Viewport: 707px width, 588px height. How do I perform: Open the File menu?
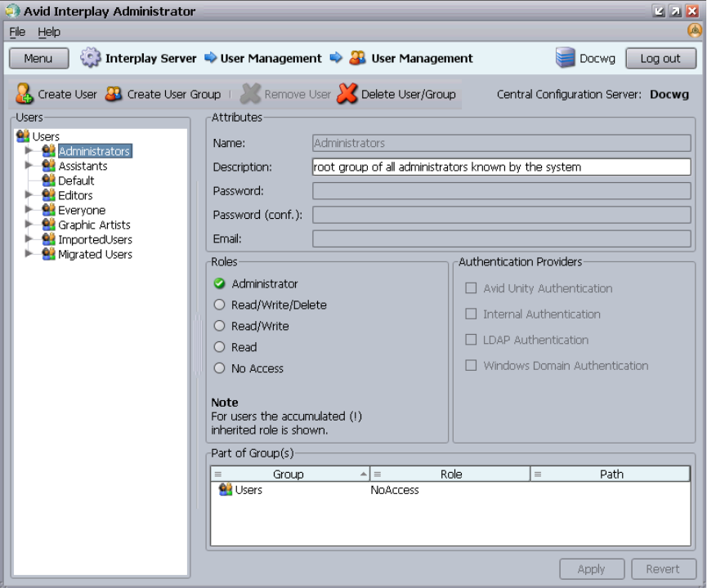17,32
